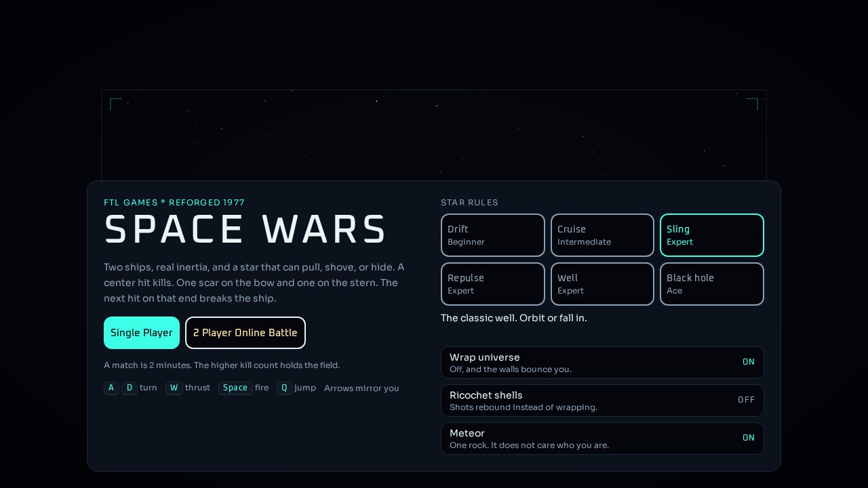Choose the Cruise Intermediate star rule
The image size is (868, 488).
(602, 235)
